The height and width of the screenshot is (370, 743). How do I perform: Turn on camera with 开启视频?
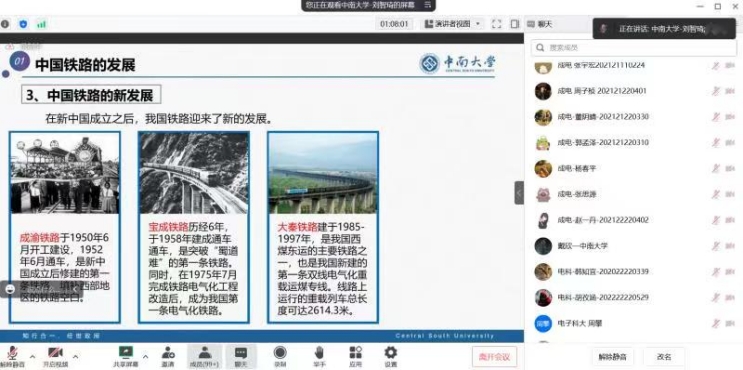(x=55, y=357)
